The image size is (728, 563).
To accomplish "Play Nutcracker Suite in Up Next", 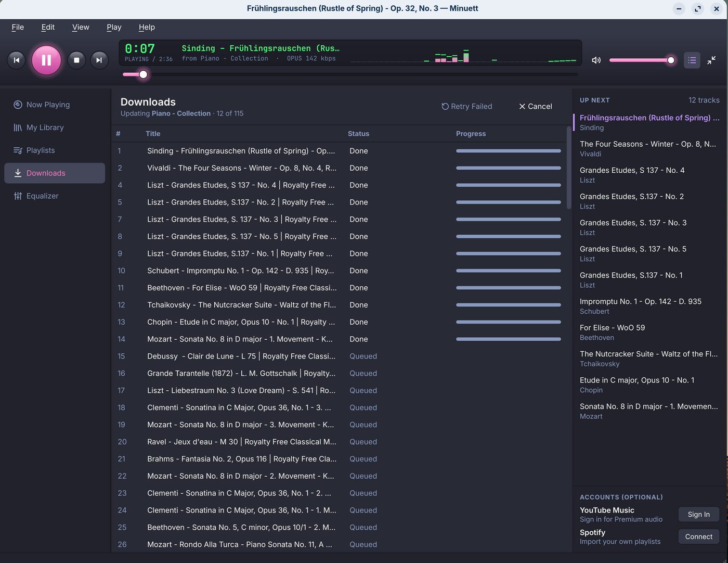I will pyautogui.click(x=649, y=359).
